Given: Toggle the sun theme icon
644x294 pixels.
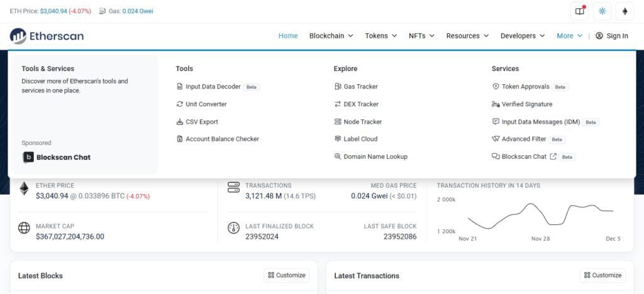Looking at the screenshot, I should click(x=602, y=11).
